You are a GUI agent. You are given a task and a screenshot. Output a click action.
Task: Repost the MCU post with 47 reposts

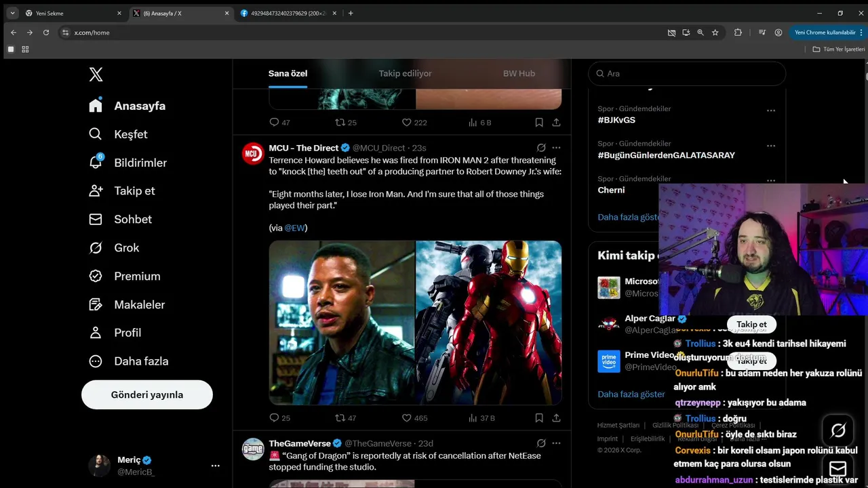(346, 418)
